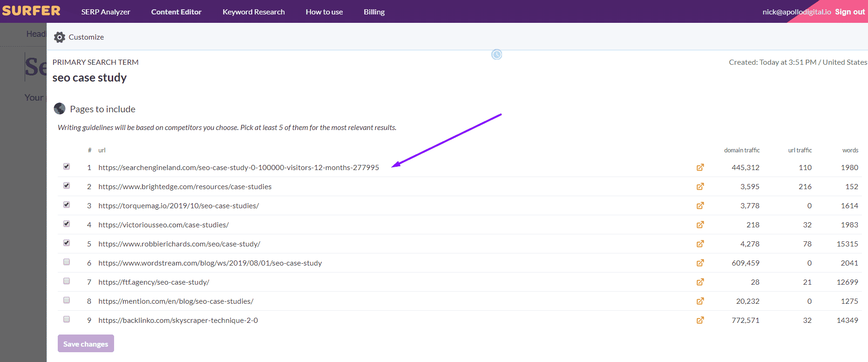
Task: Click the robbierichards.com case-study URL
Action: pyautogui.click(x=179, y=244)
